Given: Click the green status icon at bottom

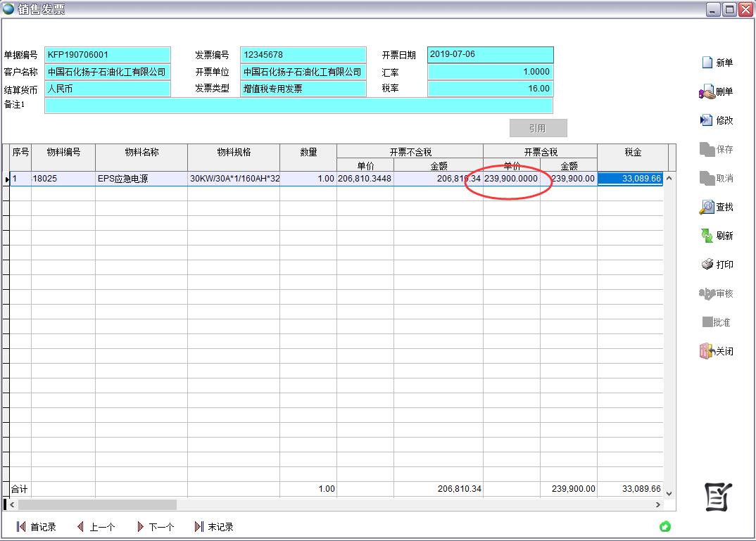Looking at the screenshot, I should pyautogui.click(x=664, y=526).
